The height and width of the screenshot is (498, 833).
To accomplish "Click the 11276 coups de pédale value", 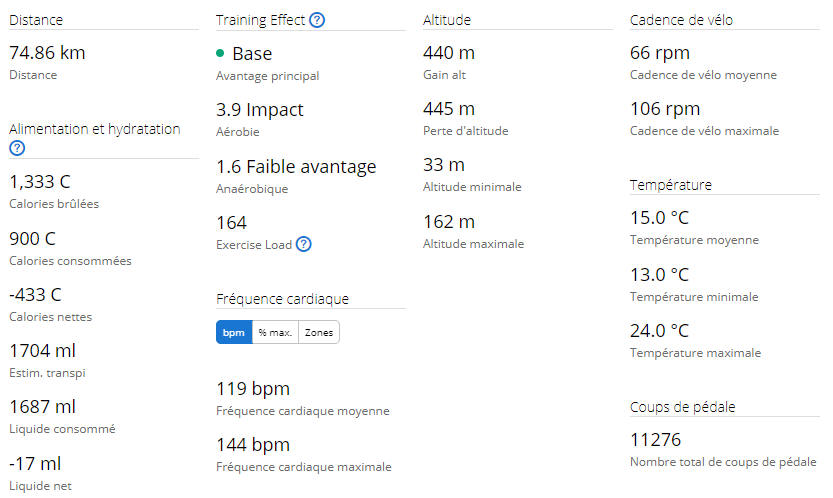I will (655, 440).
